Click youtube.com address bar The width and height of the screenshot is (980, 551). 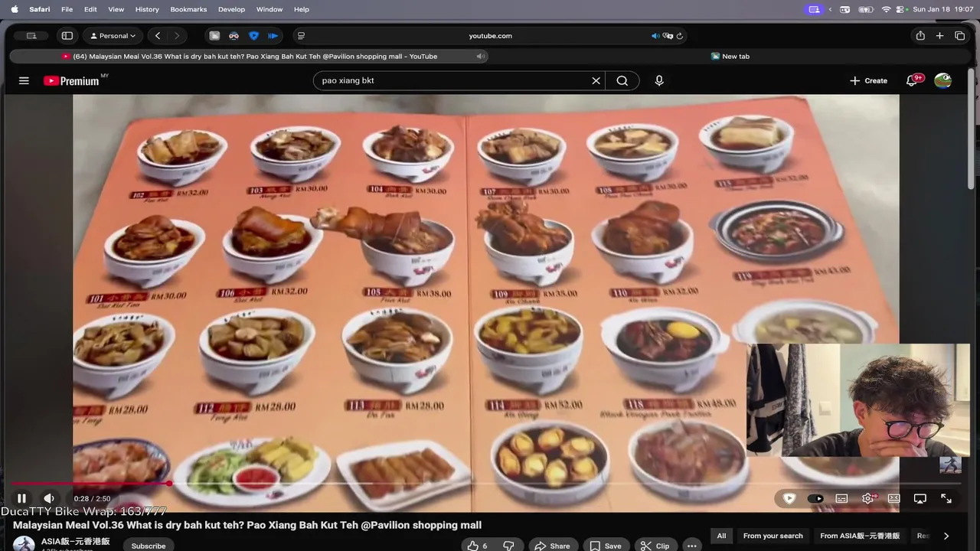tap(490, 36)
